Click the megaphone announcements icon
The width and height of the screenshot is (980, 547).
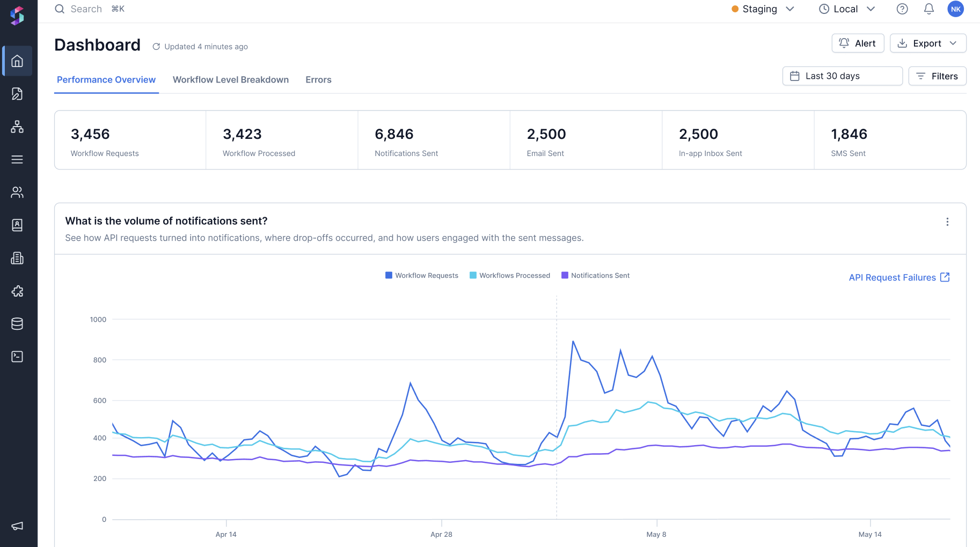[17, 526]
